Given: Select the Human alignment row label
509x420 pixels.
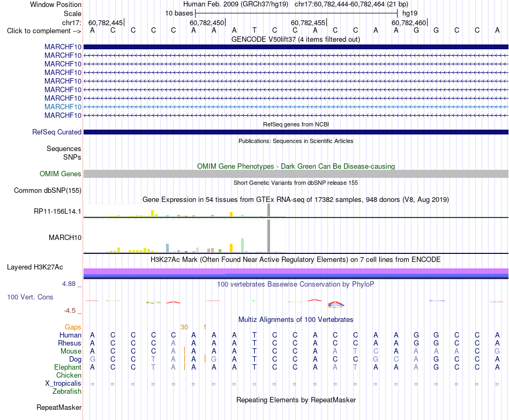Looking at the screenshot, I should 70,335.
